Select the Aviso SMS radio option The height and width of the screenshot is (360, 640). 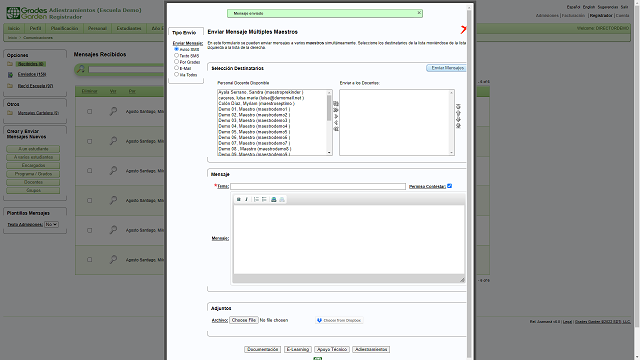pos(176,49)
